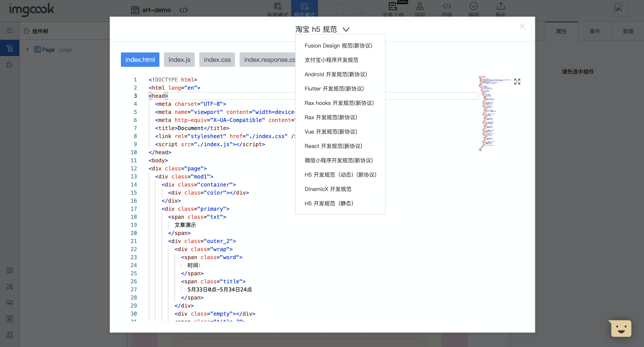Open the 数据 data tab

[x=628, y=31]
